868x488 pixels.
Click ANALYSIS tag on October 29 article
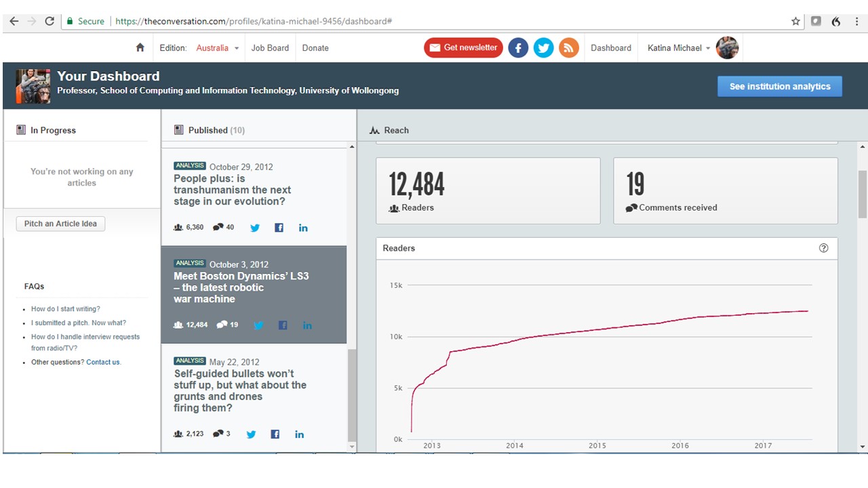tap(190, 166)
